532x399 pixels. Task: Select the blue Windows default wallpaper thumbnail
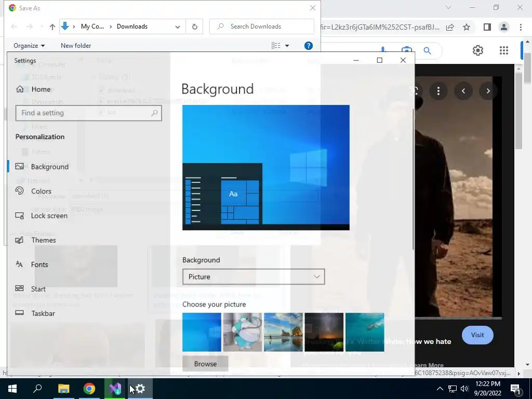point(202,332)
